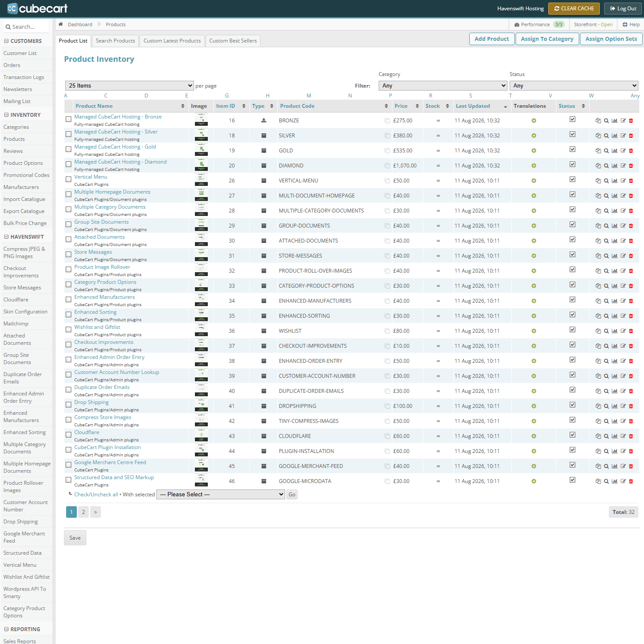Edit the WISHLIST product

tap(623, 331)
